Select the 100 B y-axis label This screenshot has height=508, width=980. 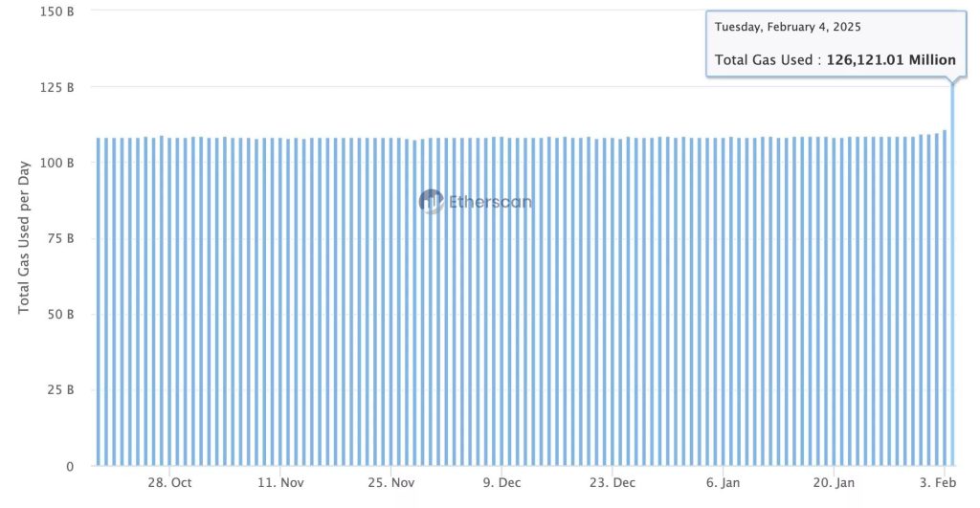(56, 164)
